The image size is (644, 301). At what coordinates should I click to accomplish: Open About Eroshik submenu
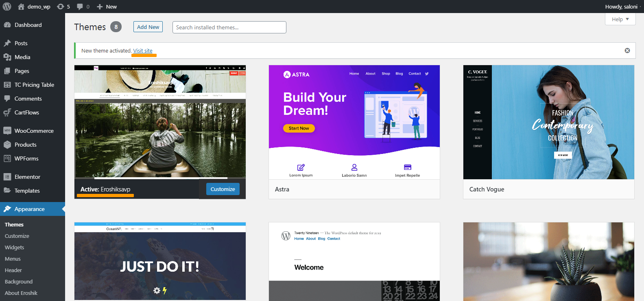[21, 293]
